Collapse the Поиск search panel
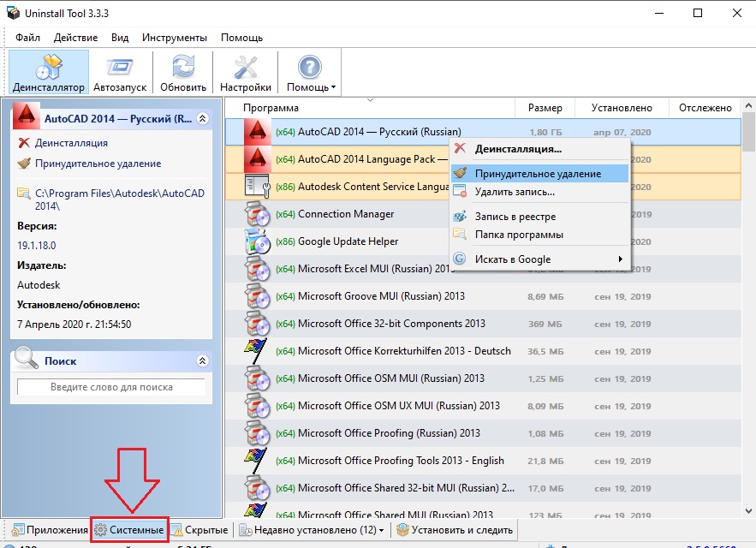 pyautogui.click(x=202, y=361)
